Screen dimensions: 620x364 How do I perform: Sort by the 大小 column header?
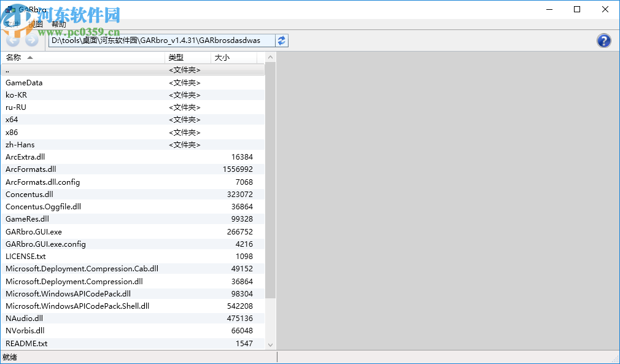pyautogui.click(x=234, y=58)
